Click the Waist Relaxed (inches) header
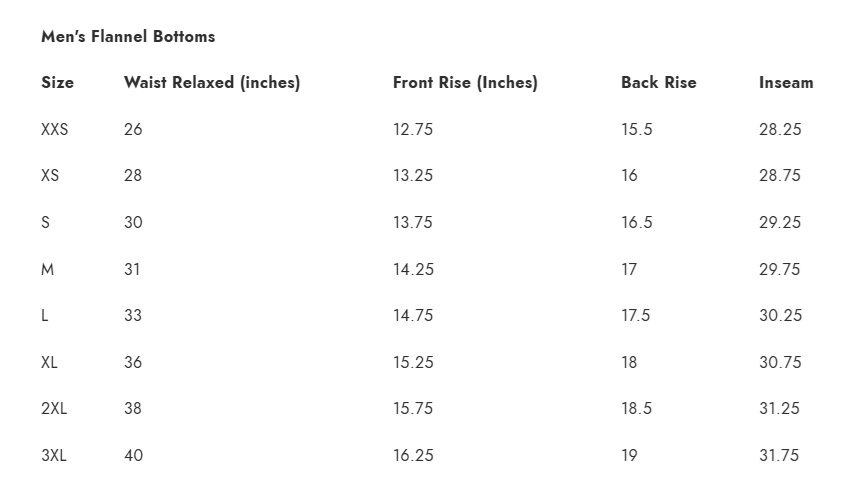 [x=212, y=82]
